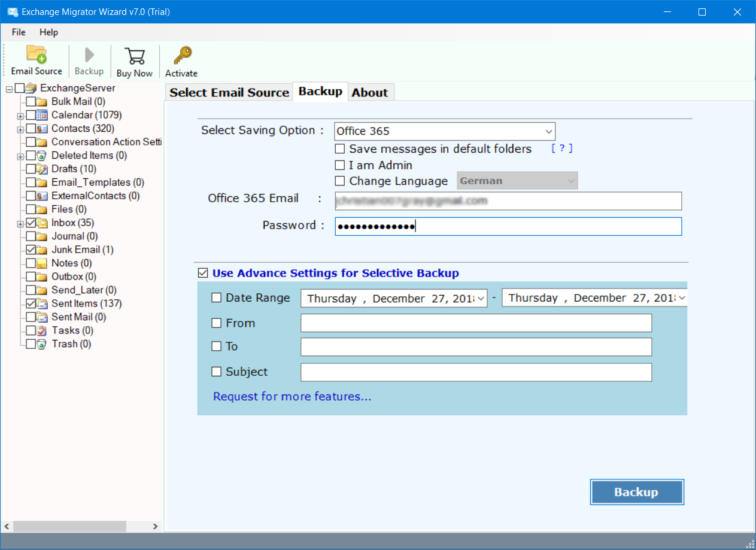The image size is (756, 550).
Task: Click the Trash folder icon
Action: tap(42, 344)
